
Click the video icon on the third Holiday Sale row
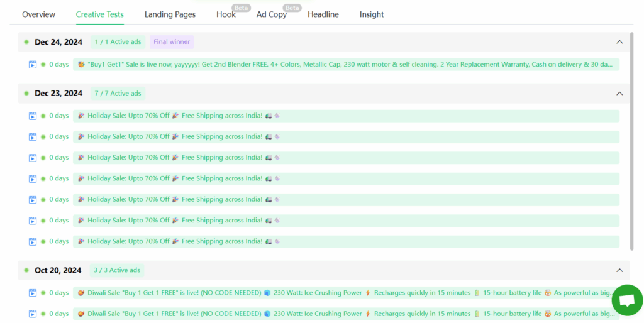(x=33, y=158)
